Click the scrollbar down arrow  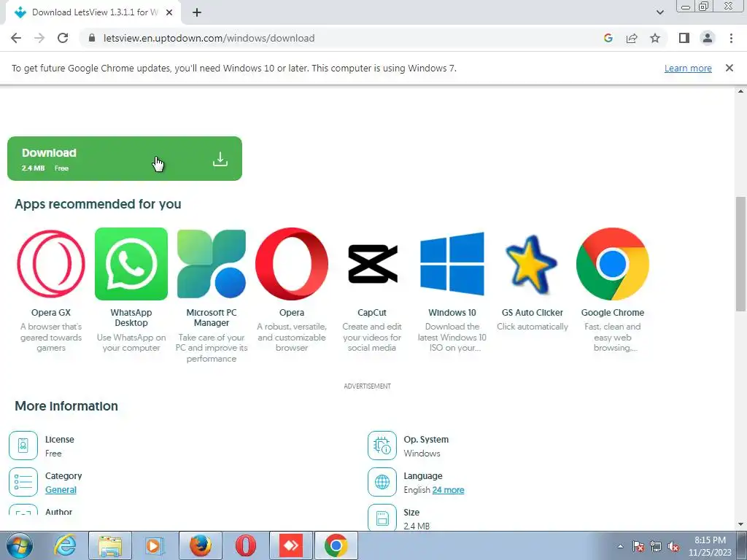pos(740,524)
